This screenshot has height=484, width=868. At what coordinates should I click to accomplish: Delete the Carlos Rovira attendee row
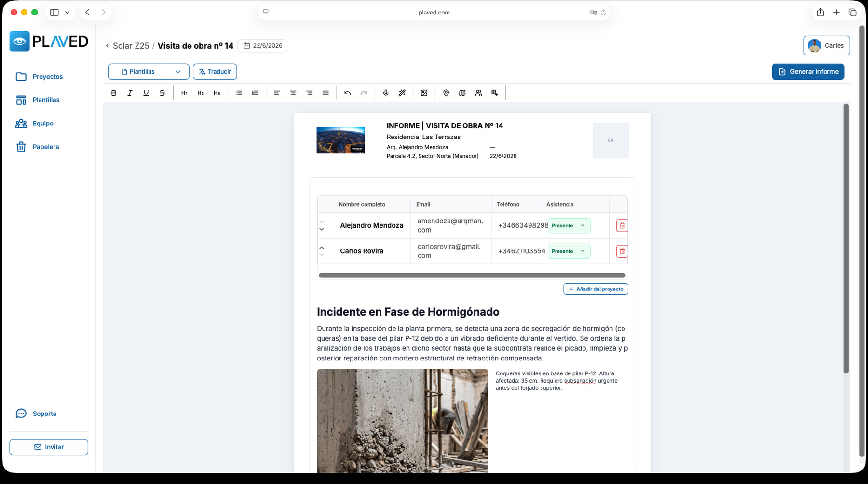[622, 251]
